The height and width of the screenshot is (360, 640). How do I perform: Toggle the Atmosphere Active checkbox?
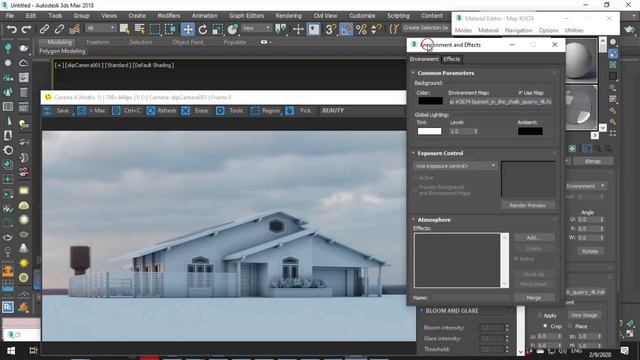coord(517,259)
